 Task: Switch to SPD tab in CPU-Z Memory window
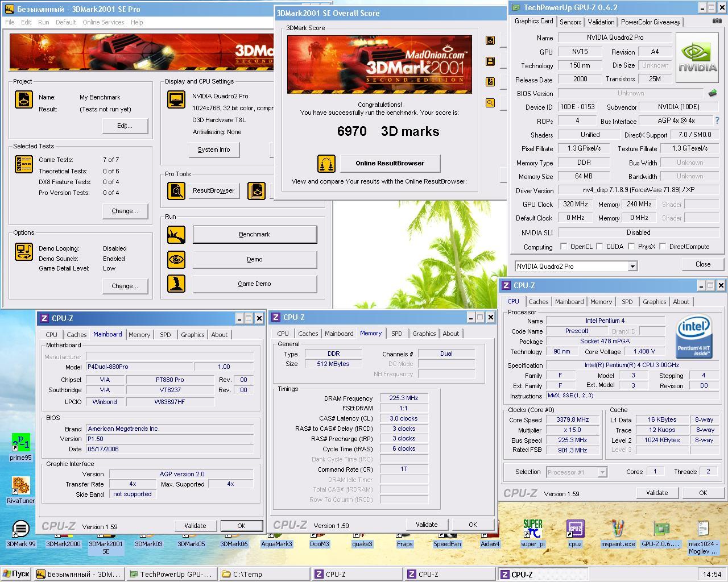click(396, 334)
